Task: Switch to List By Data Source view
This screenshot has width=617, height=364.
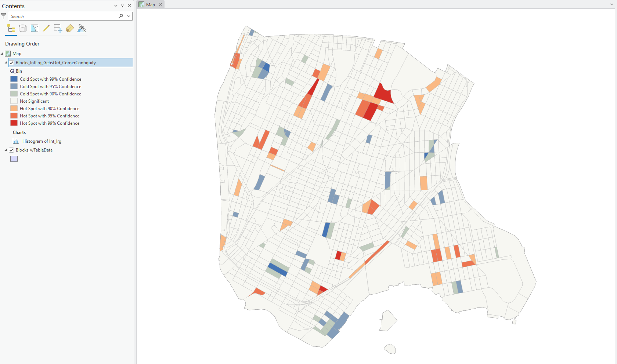Action: pyautogui.click(x=22, y=28)
